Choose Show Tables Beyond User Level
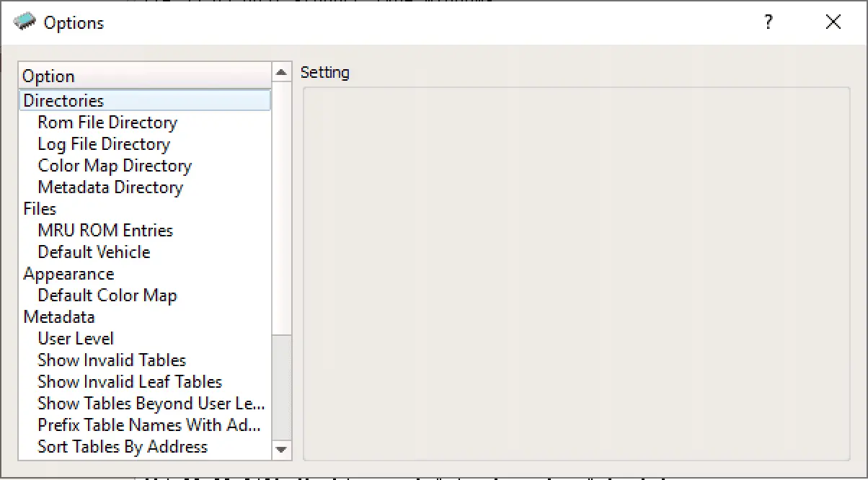Screen dimensions: 868x480 tap(151, 404)
